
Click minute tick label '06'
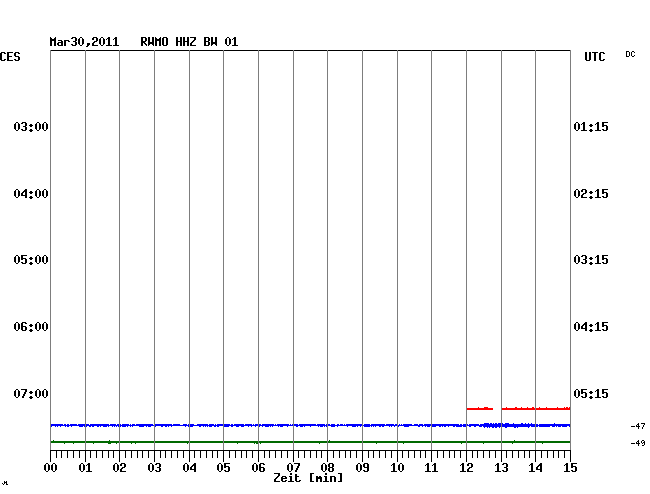[x=258, y=468]
